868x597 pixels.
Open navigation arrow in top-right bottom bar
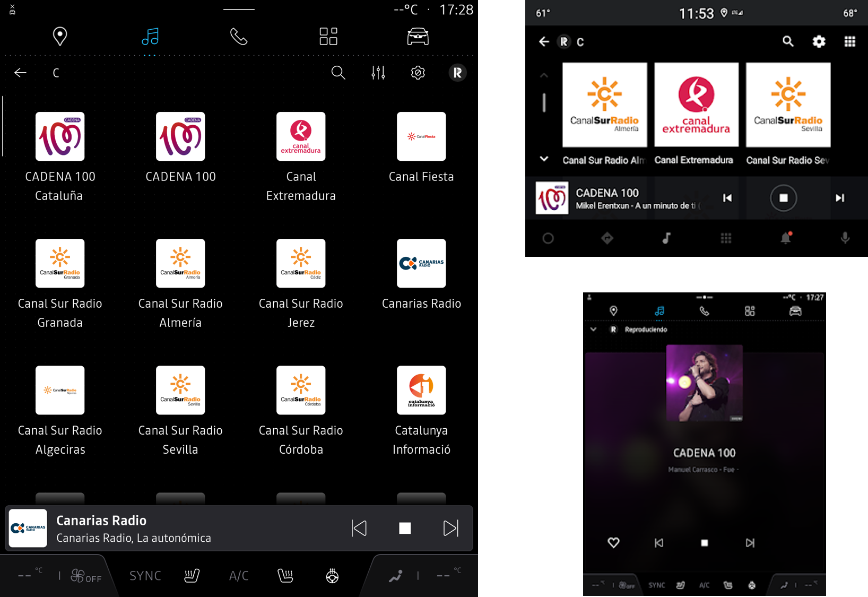coord(607,238)
